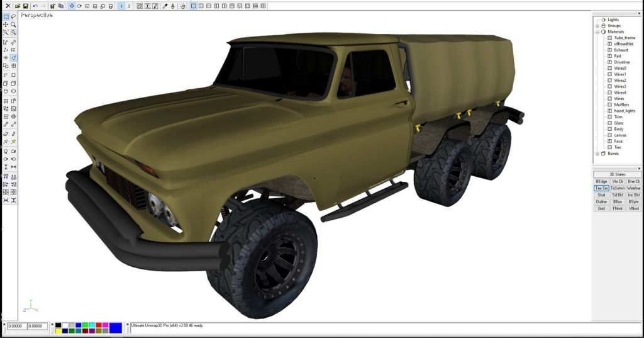The height and width of the screenshot is (338, 644).
Task: Pick the large blue current color swatch
Action: tap(116, 327)
